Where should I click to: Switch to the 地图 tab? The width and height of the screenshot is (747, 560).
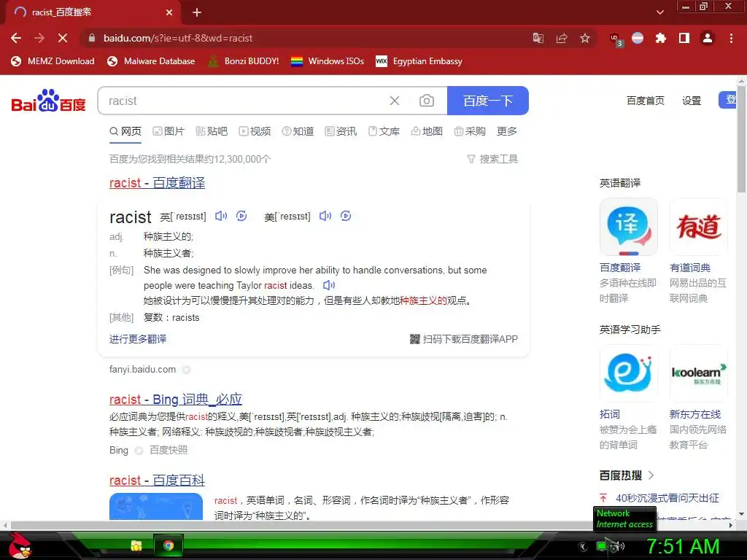click(x=427, y=131)
